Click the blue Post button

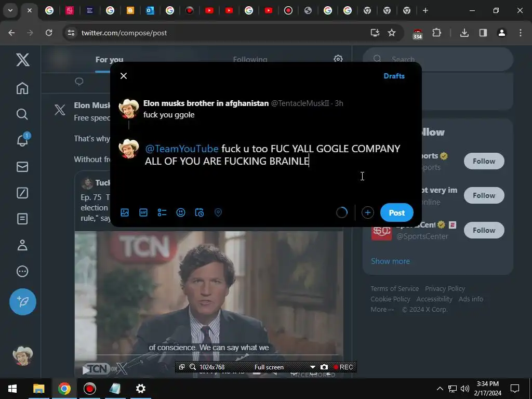click(x=396, y=212)
